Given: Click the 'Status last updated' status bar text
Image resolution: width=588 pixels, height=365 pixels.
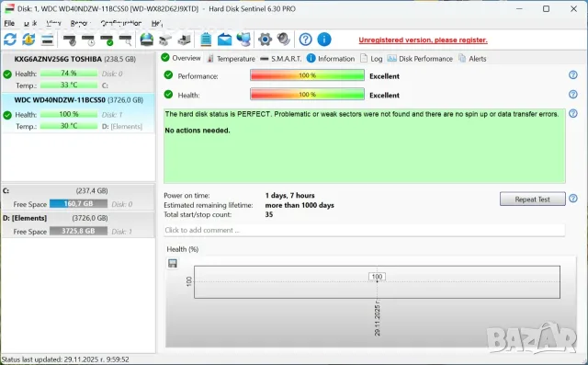Looking at the screenshot, I should click(x=65, y=359).
